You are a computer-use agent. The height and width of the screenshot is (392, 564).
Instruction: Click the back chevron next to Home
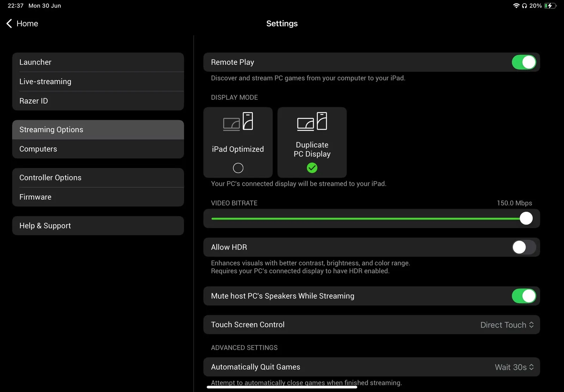(x=10, y=24)
